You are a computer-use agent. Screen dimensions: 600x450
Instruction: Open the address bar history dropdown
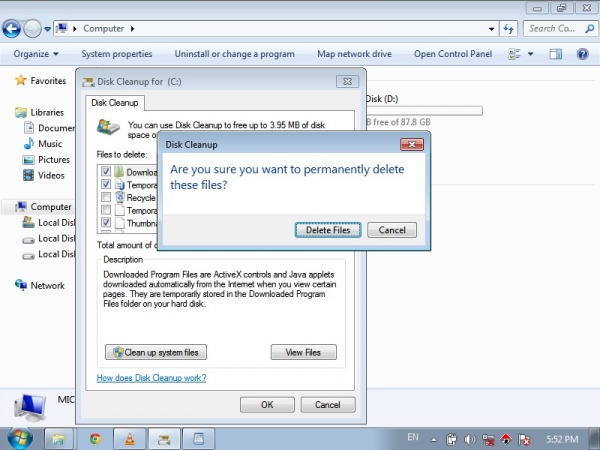pos(491,29)
